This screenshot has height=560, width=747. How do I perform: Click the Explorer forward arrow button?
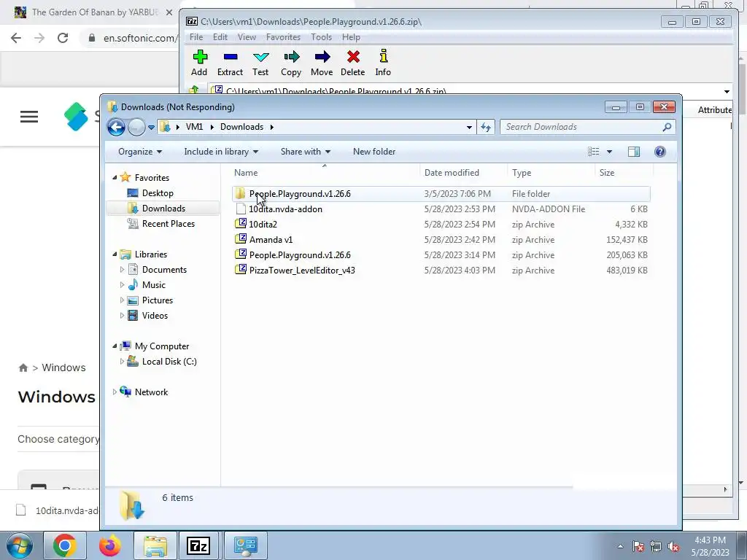click(136, 127)
